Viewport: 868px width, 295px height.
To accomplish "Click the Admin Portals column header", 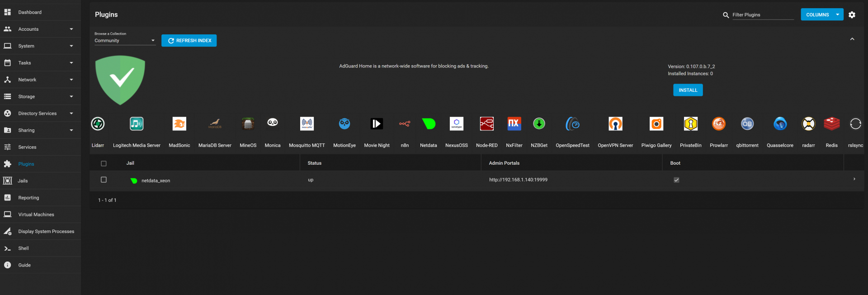I will pyautogui.click(x=504, y=163).
